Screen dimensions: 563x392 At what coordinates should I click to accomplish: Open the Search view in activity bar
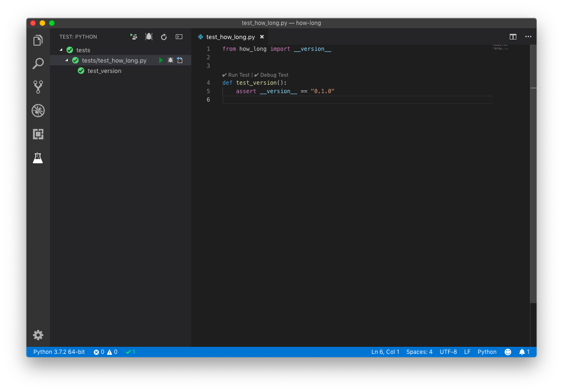(38, 64)
